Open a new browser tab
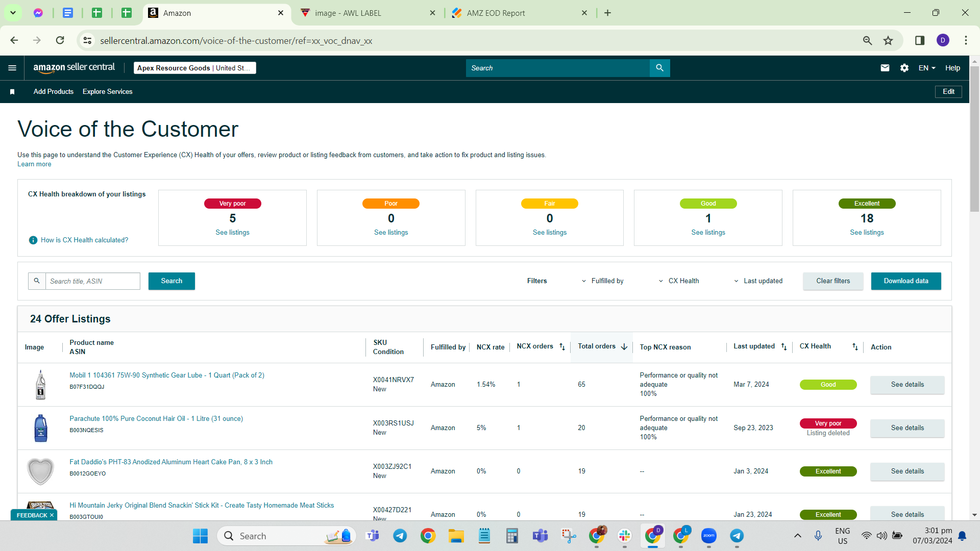This screenshot has width=980, height=551. tap(607, 13)
